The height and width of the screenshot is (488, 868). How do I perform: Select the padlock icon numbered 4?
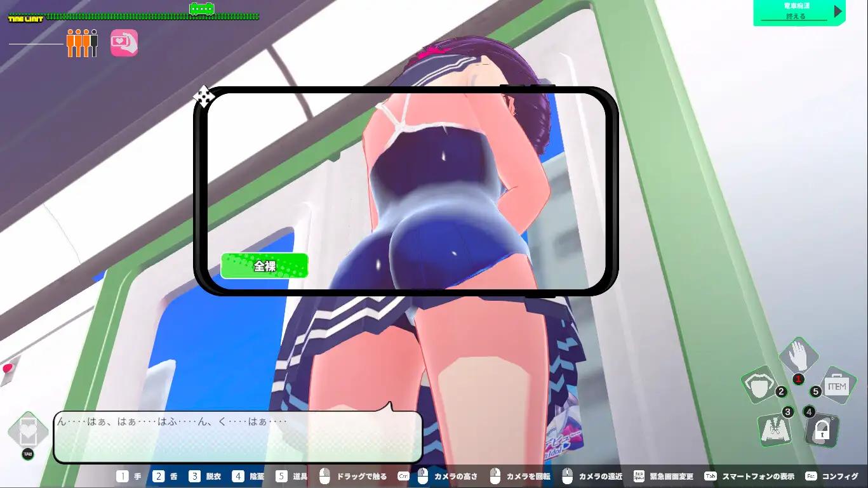point(822,430)
